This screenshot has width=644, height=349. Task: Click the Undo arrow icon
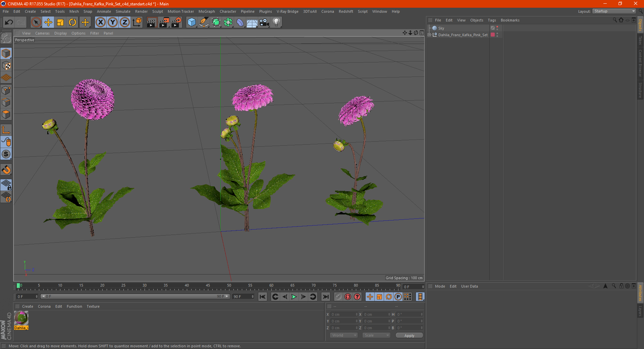coord(9,22)
